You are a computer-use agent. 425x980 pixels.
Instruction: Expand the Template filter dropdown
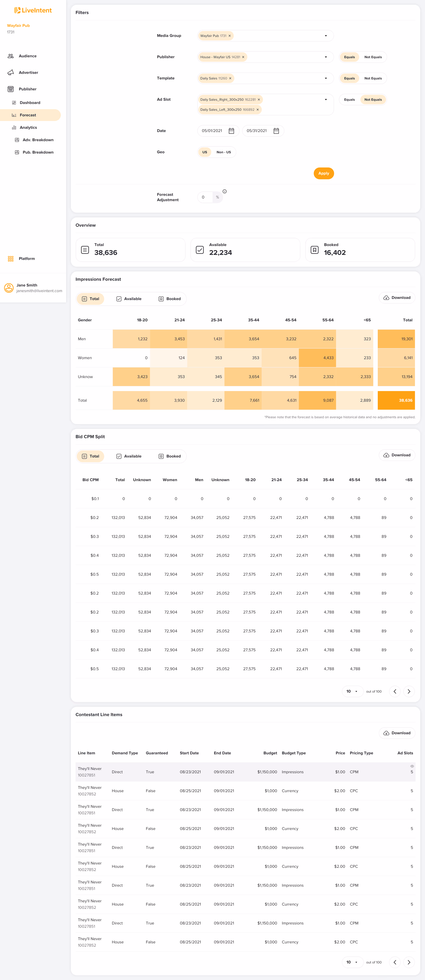click(326, 78)
